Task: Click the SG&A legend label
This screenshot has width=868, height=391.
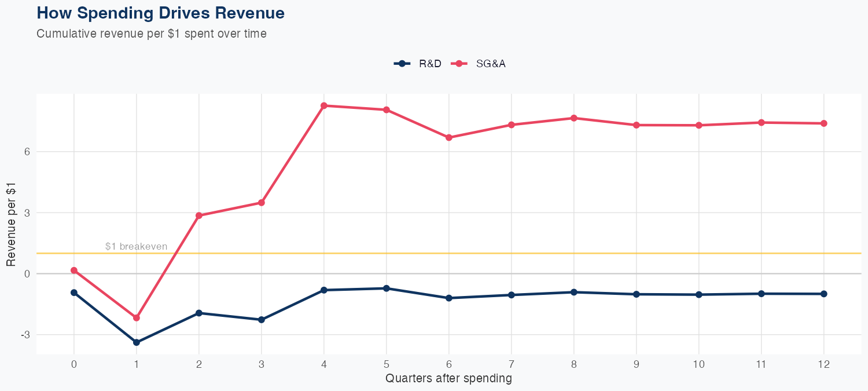Action: pyautogui.click(x=491, y=64)
